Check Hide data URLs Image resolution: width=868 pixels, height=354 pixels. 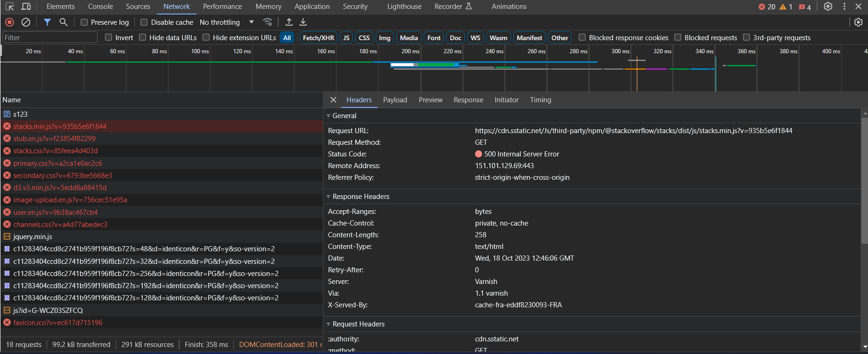click(x=143, y=37)
